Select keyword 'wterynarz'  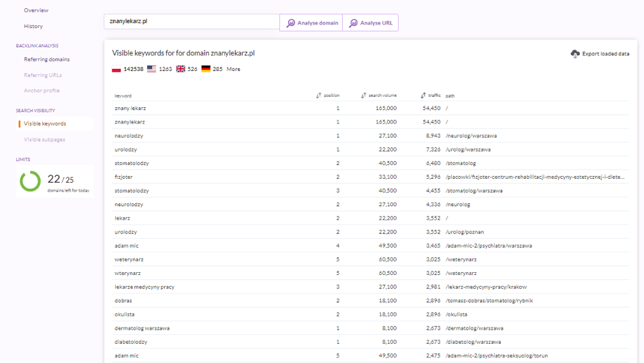(127, 274)
